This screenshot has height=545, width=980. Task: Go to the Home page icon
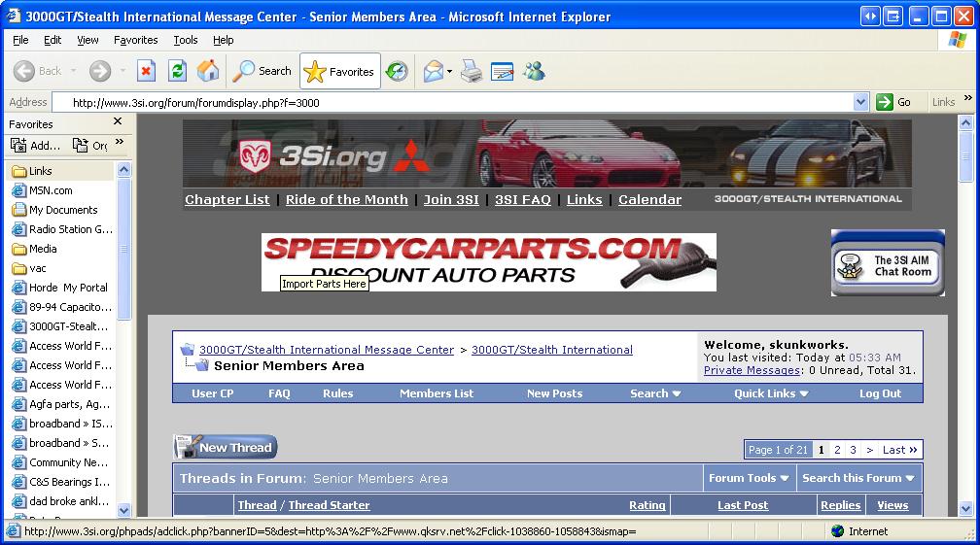(x=208, y=71)
